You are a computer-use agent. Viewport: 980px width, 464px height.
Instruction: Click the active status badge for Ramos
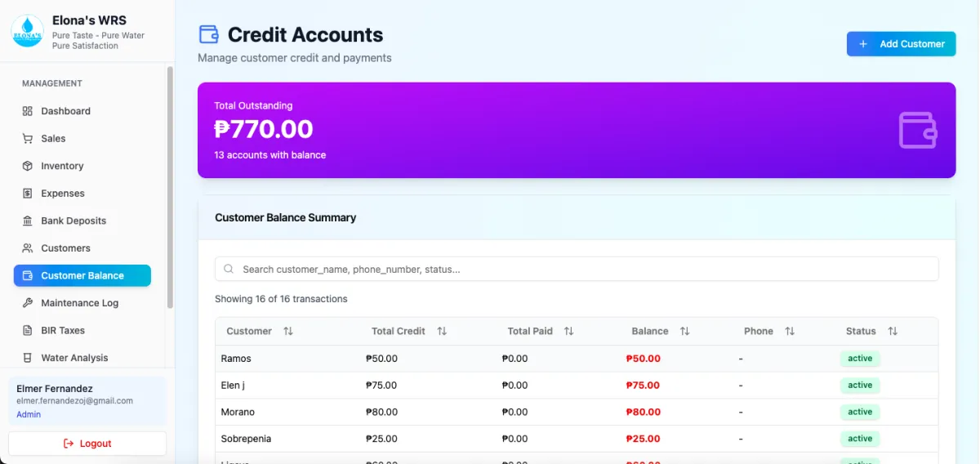[860, 359]
